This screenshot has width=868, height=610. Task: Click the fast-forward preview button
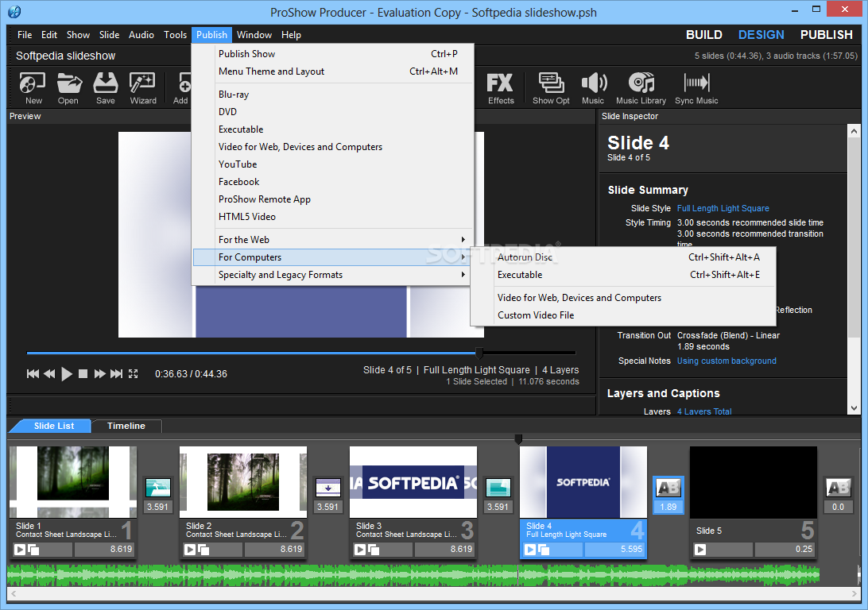tap(99, 374)
